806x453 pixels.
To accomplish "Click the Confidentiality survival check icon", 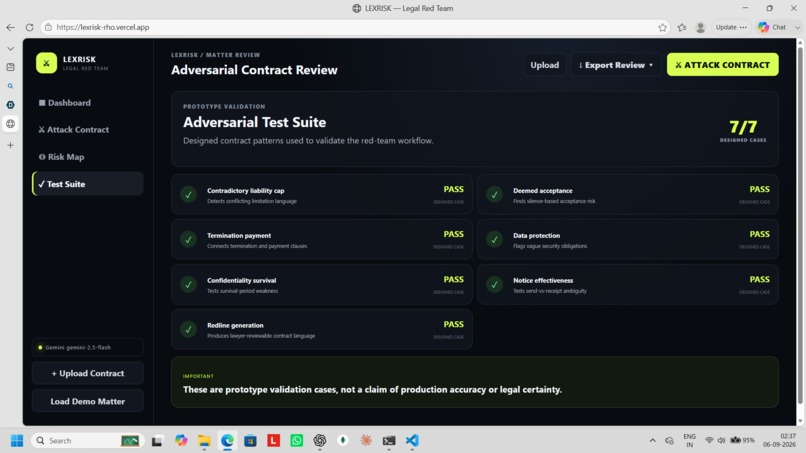I will pyautogui.click(x=189, y=284).
